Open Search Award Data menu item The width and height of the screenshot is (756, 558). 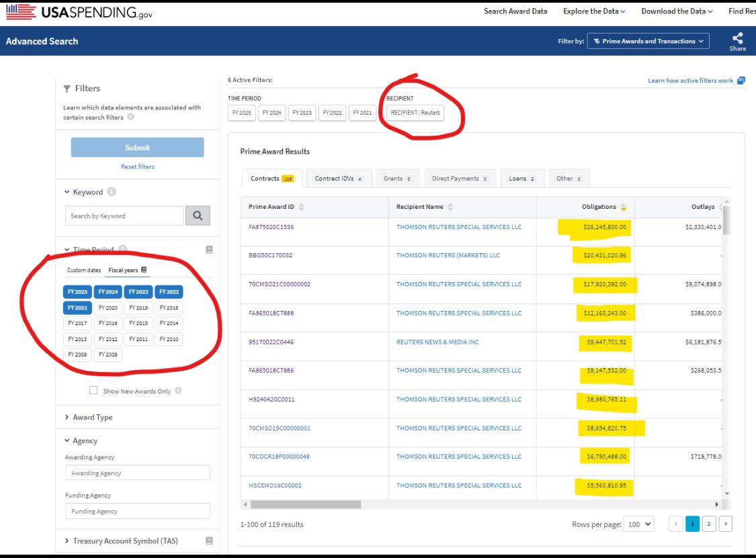click(x=515, y=11)
